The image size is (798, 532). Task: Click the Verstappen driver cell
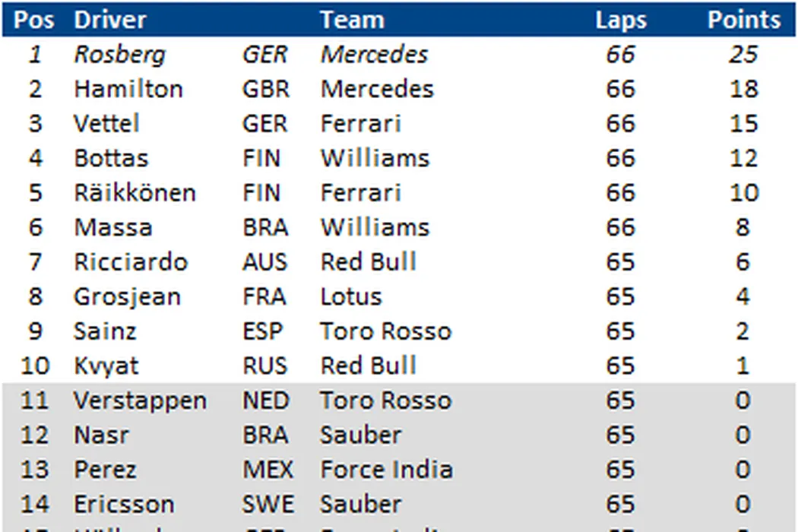click(140, 401)
